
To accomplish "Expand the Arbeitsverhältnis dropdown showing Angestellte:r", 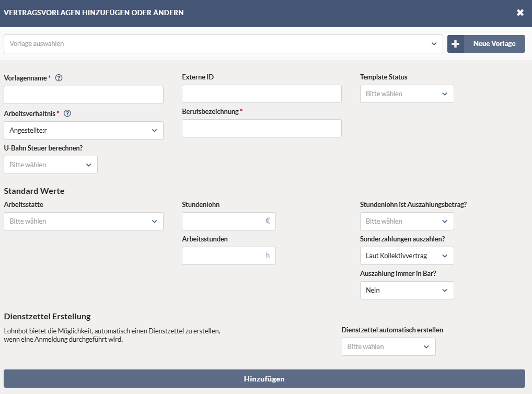I will [x=84, y=130].
